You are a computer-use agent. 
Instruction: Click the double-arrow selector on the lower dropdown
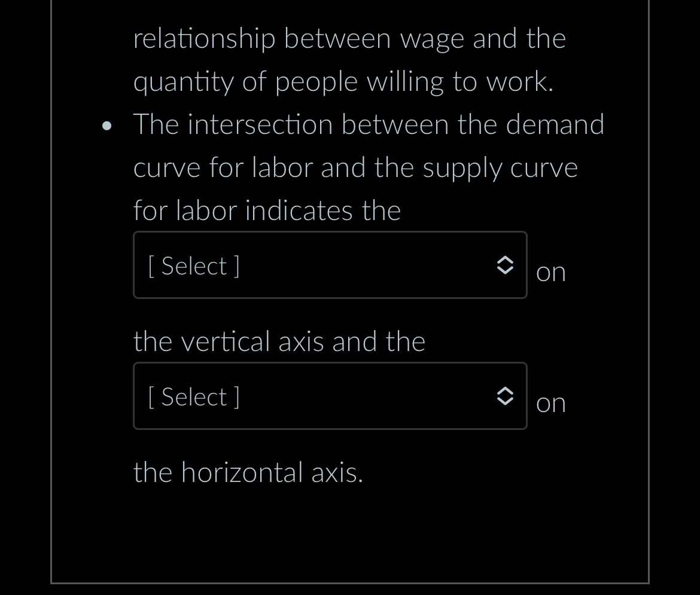[x=506, y=396]
